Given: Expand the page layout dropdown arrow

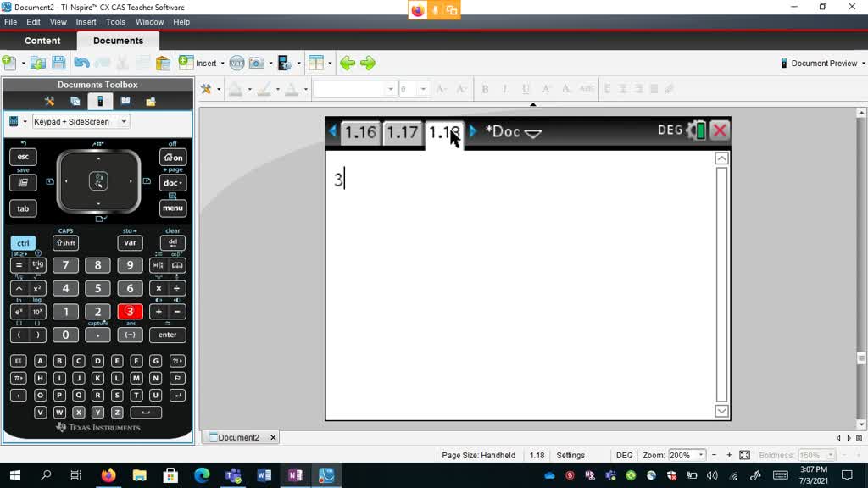Looking at the screenshot, I should tap(330, 64).
